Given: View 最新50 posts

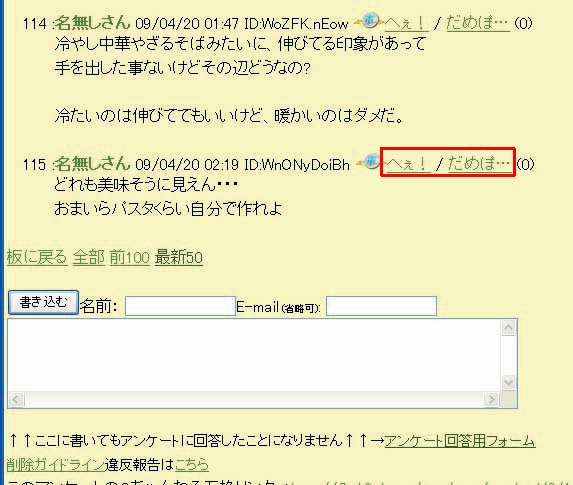Looking at the screenshot, I should click(179, 257).
